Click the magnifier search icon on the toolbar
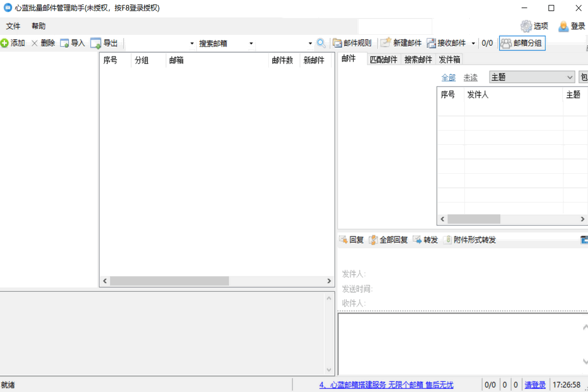This screenshot has height=392, width=588. [321, 43]
